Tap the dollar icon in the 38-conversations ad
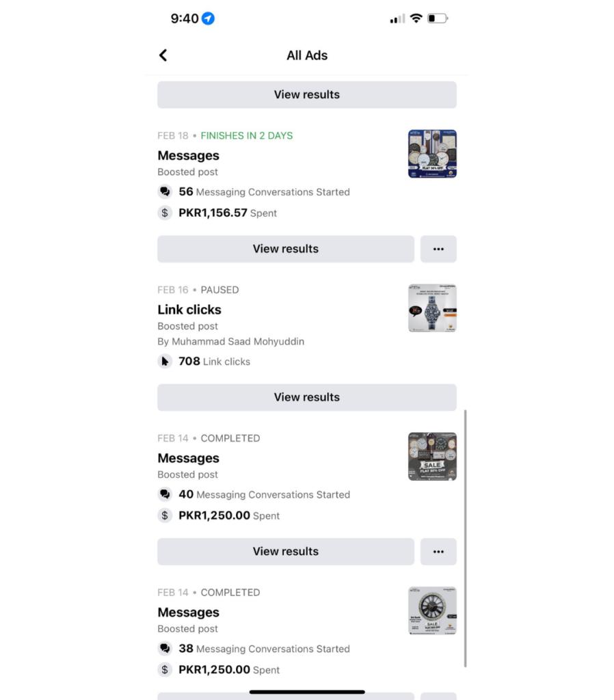Viewport: 614px width, 700px height. click(x=165, y=670)
